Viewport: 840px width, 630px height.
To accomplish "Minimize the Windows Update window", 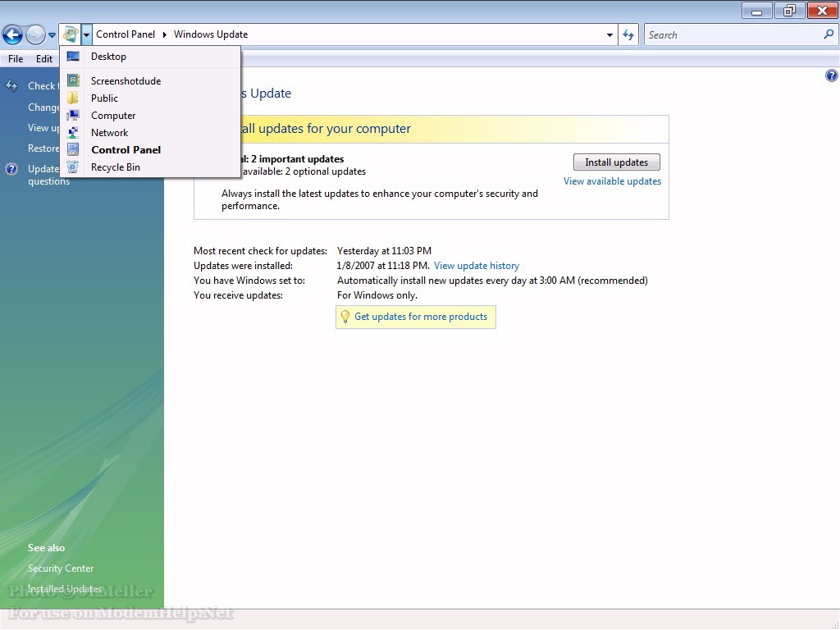I will tap(756, 11).
